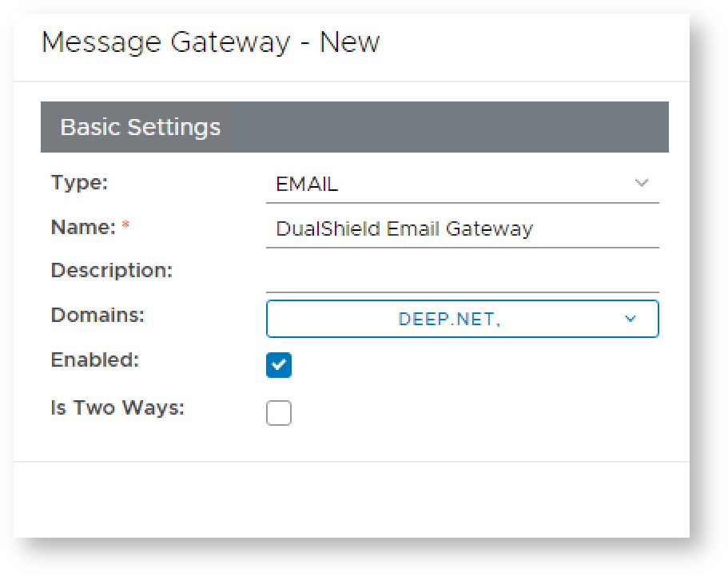Click the blue checkmark in Enabled box
728x576 pixels.
coord(279,365)
